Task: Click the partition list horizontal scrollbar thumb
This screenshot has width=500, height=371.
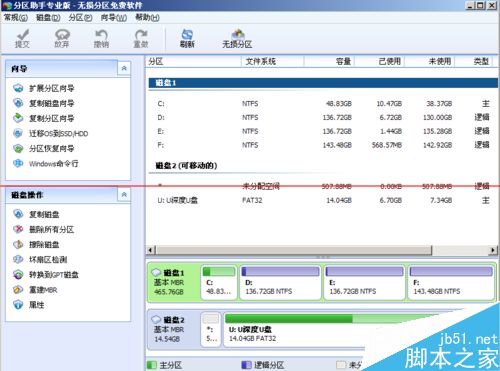Action: [x=294, y=250]
